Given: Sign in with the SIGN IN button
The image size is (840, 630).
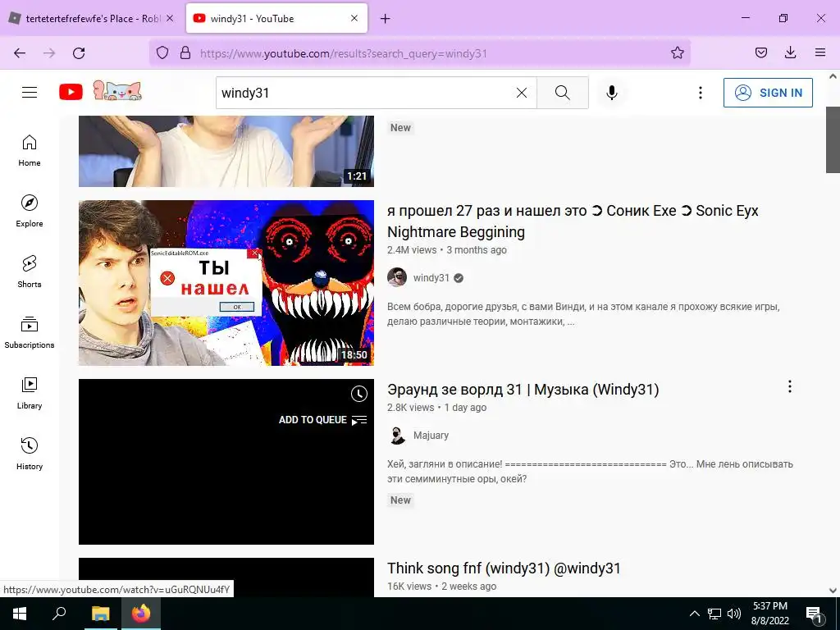Looking at the screenshot, I should pos(768,93).
